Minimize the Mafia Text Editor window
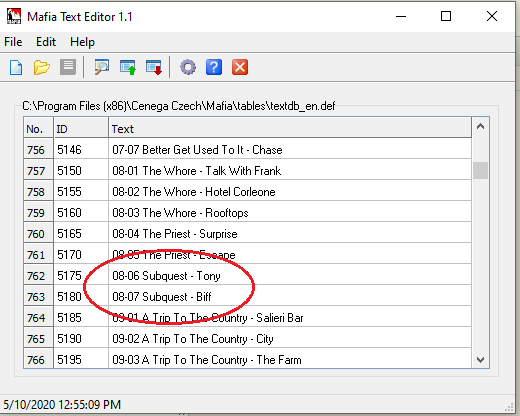The image size is (520, 416). (401, 16)
